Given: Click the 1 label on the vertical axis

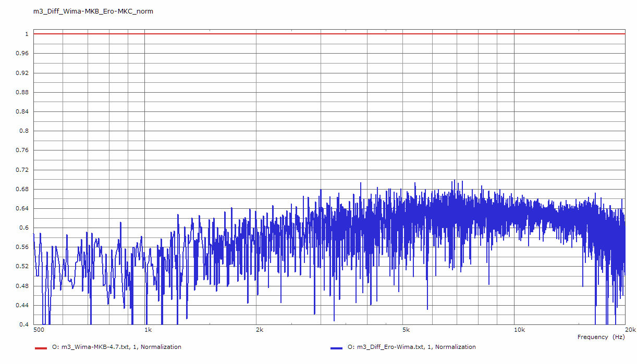Looking at the screenshot, I should [26, 34].
